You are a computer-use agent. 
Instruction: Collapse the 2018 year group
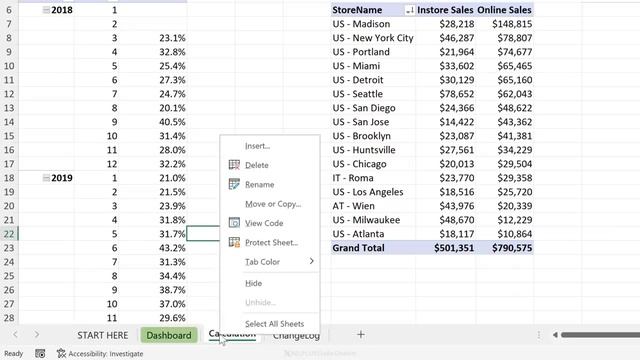click(x=46, y=10)
